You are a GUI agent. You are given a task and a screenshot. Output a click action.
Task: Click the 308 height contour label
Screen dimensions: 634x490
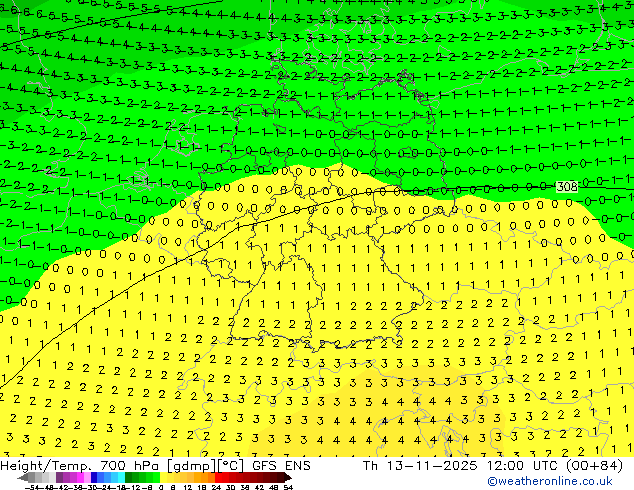click(567, 186)
